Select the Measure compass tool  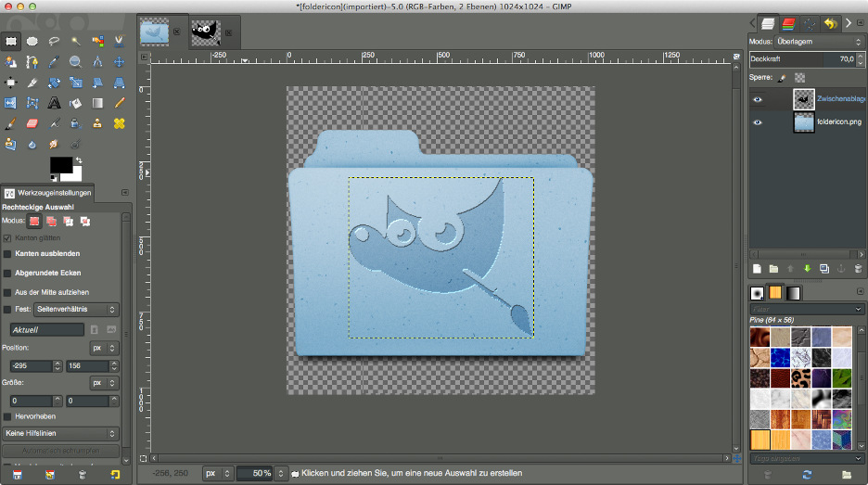pyautogui.click(x=97, y=62)
